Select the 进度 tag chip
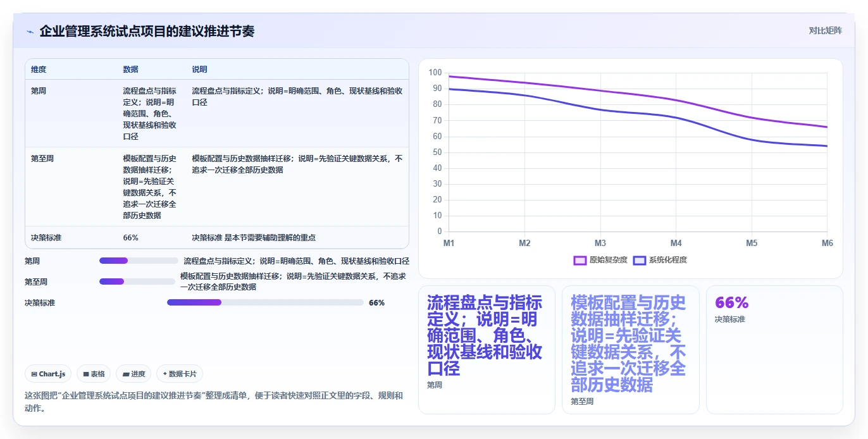868x439 pixels. coord(133,374)
